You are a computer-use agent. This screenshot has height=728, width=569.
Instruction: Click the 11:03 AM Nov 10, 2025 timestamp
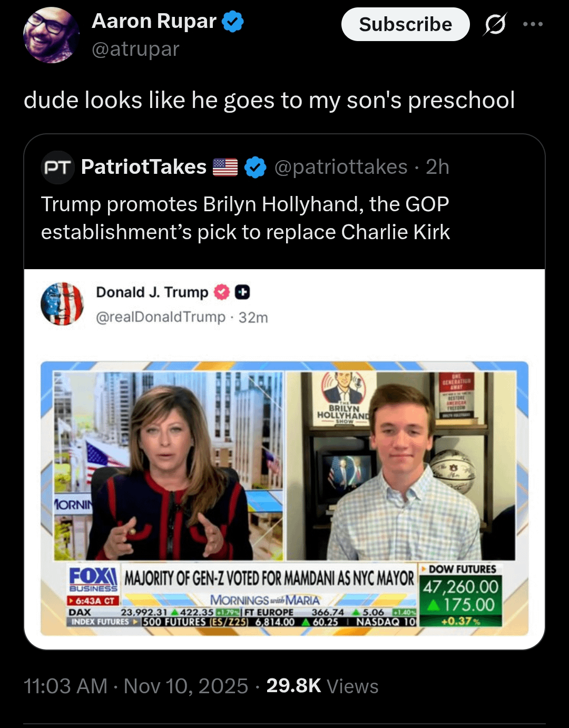pyautogui.click(x=136, y=686)
